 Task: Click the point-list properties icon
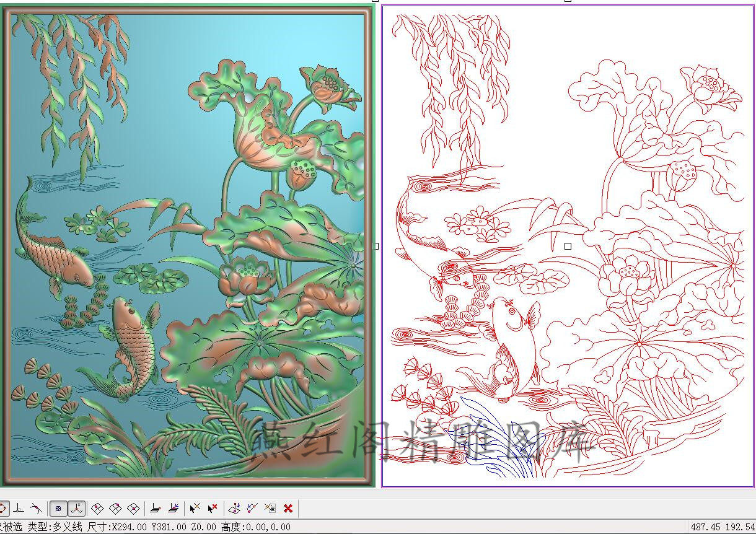pos(270,509)
